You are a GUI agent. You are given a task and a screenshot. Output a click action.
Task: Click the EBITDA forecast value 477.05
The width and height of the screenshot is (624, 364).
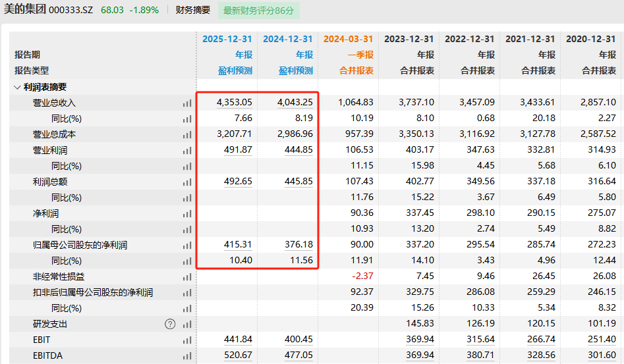(x=298, y=355)
